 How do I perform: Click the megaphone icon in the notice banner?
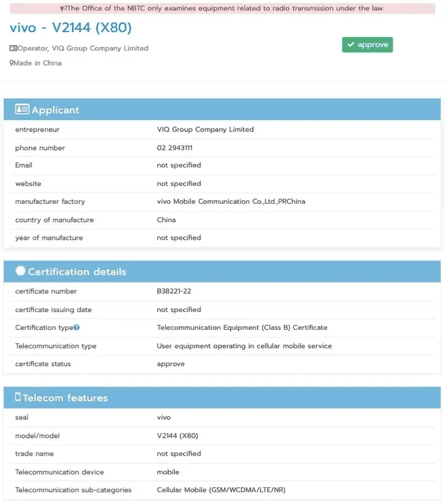pos(63,9)
